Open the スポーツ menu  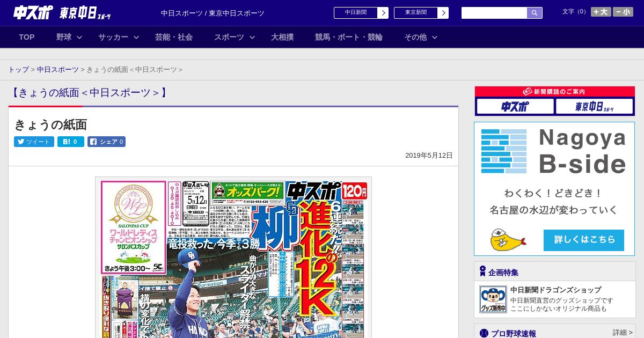pyautogui.click(x=229, y=37)
